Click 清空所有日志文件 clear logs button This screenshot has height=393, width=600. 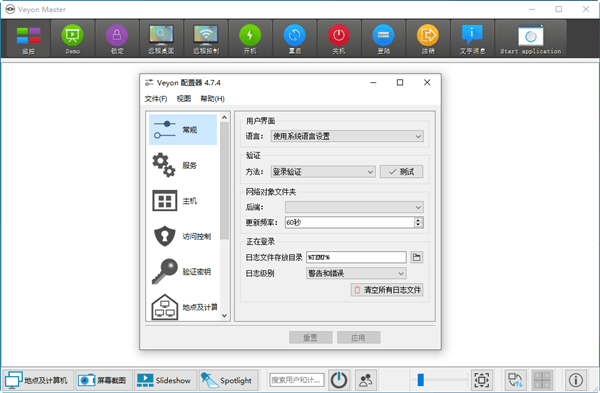tap(387, 290)
